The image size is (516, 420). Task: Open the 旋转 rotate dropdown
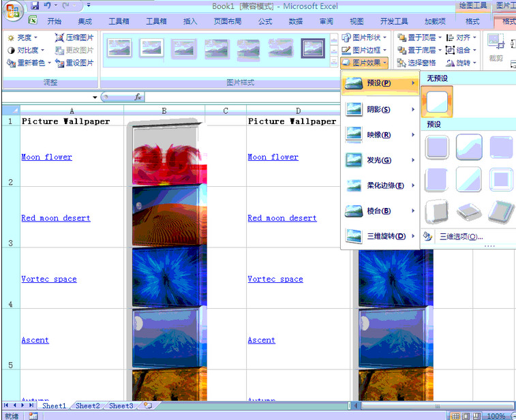pos(461,63)
